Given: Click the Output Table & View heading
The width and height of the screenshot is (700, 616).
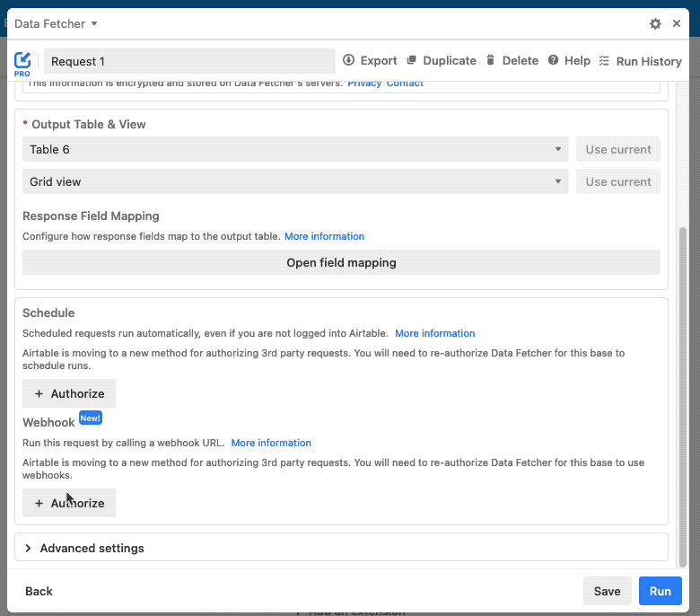Looking at the screenshot, I should pos(88,124).
